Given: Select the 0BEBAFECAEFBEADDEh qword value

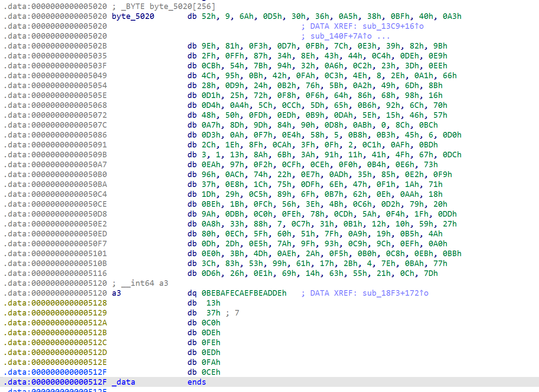Looking at the screenshot, I should click(244, 293).
